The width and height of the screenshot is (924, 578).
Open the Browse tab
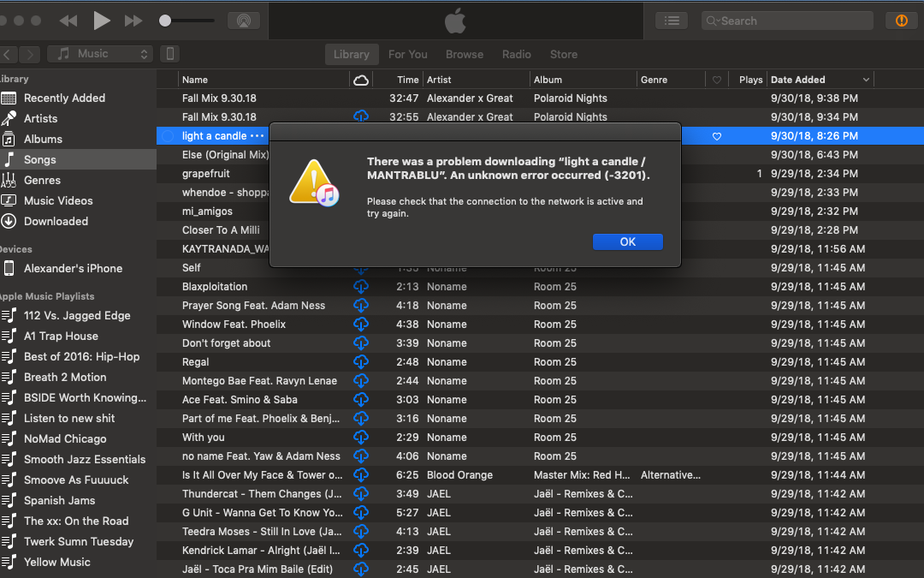(465, 54)
